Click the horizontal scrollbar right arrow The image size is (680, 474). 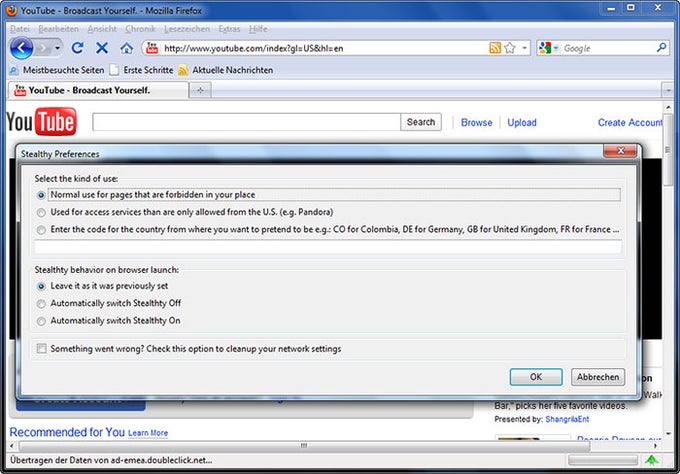pos(656,445)
